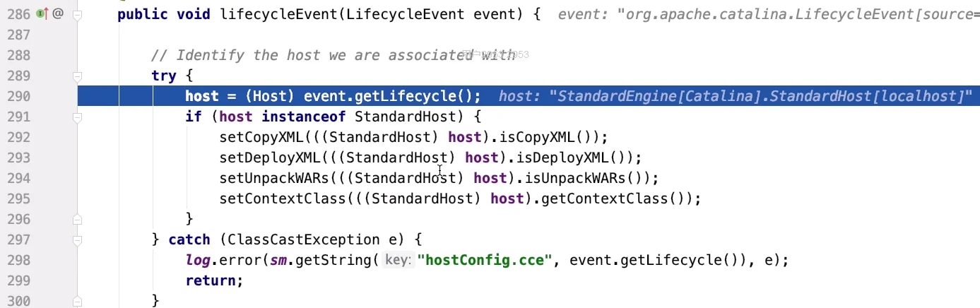
Task: Click the 'return' keyword on line 299
Action: pos(211,280)
